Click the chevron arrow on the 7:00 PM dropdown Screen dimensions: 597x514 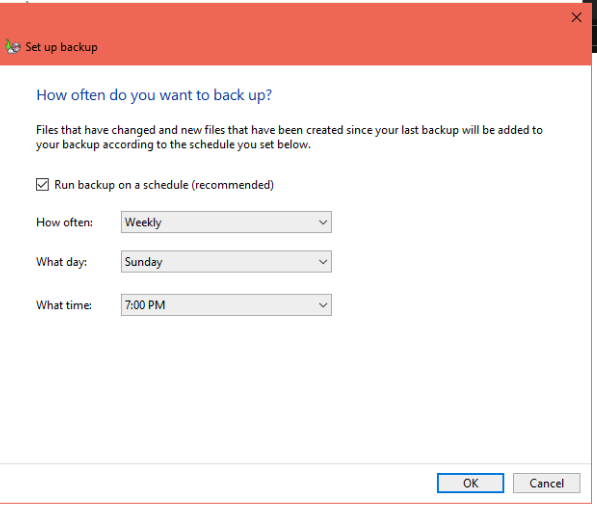(x=323, y=305)
